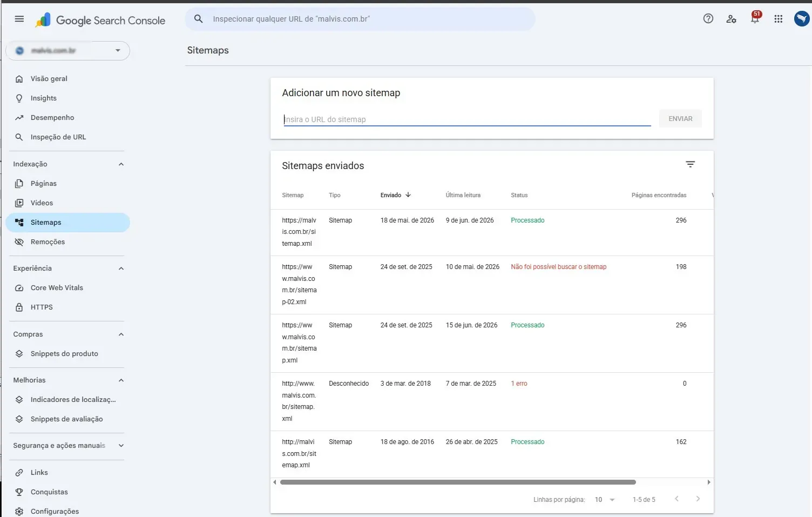This screenshot has height=517, width=812.
Task: Click the Tipo column header
Action: coord(335,195)
